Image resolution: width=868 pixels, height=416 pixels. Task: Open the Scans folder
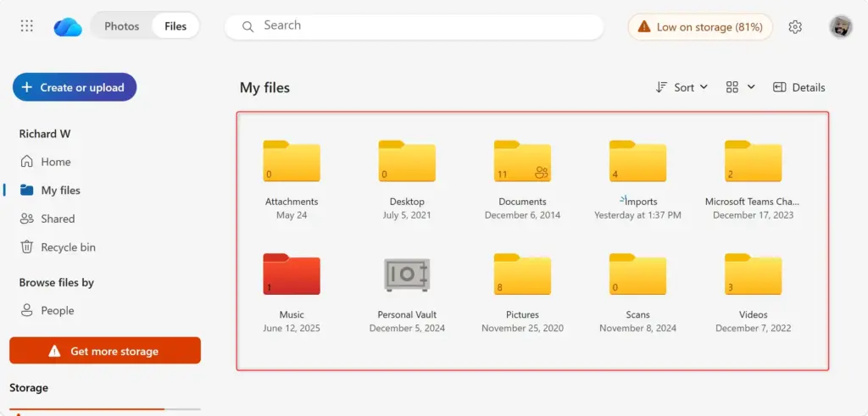637,275
